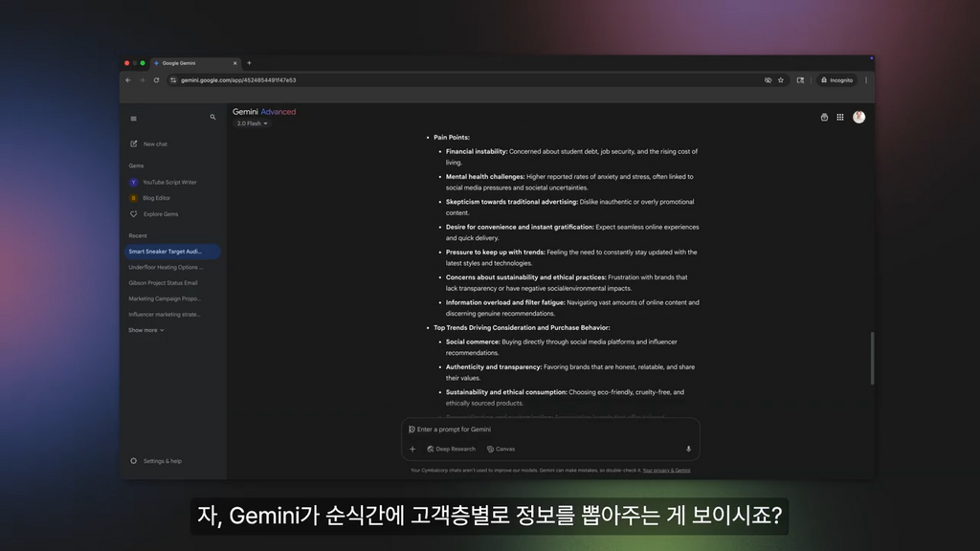This screenshot has height=551, width=980.
Task: Click the sidebar search icon
Action: click(x=212, y=117)
